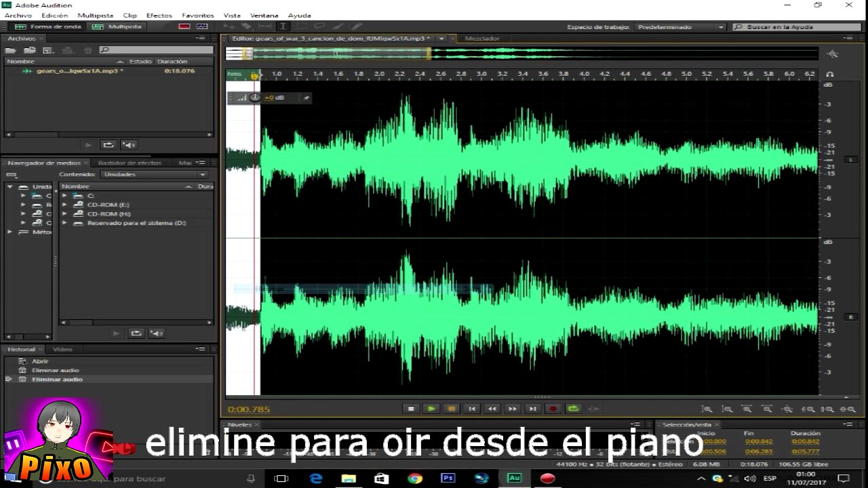868x488 pixels.
Task: Toggle the spectral pitch display icon
Action: click(202, 26)
